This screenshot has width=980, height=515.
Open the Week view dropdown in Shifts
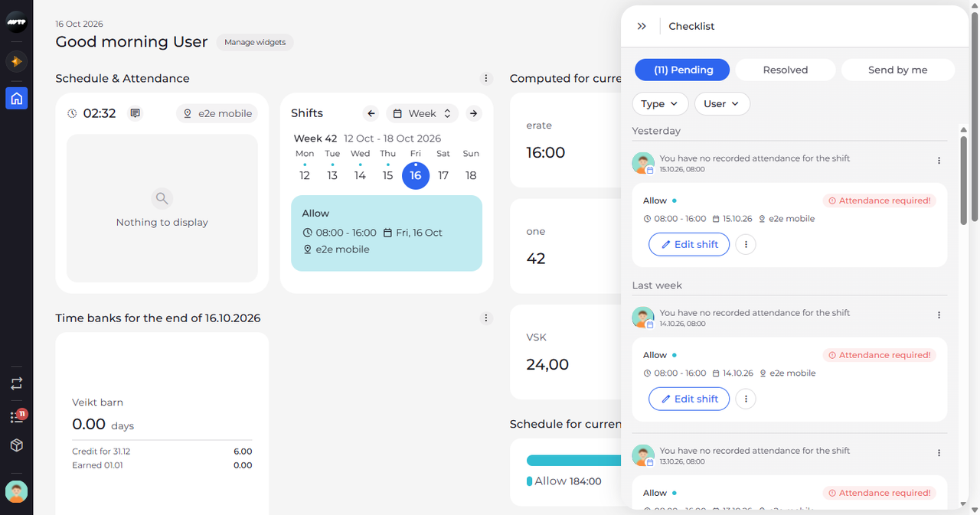[423, 113]
